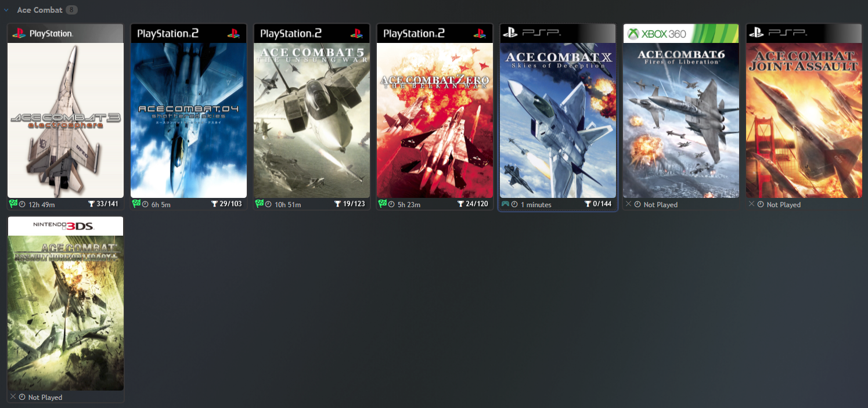
Task: Click X status icon under Ace Combat 6
Action: click(x=629, y=204)
